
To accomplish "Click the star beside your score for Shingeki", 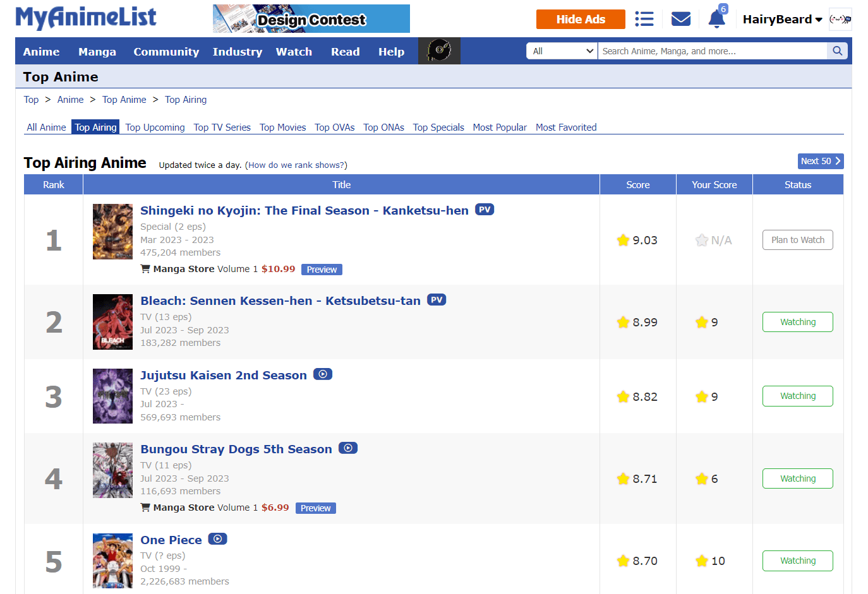I will pyautogui.click(x=702, y=241).
